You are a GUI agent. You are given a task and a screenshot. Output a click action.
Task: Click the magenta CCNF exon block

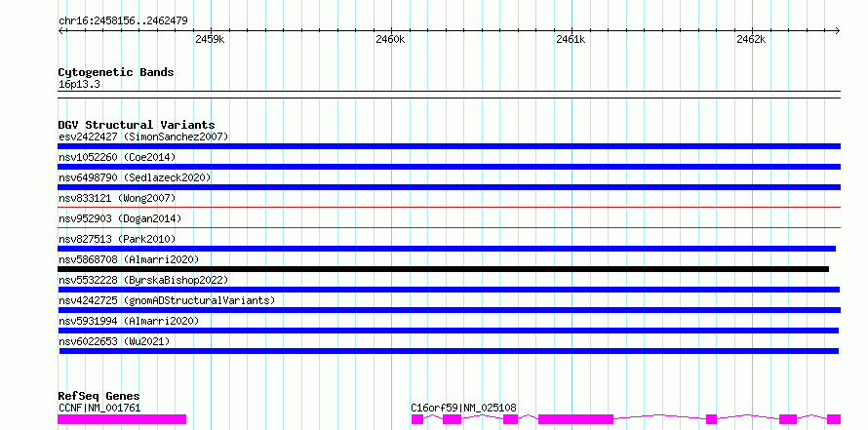[x=122, y=419]
